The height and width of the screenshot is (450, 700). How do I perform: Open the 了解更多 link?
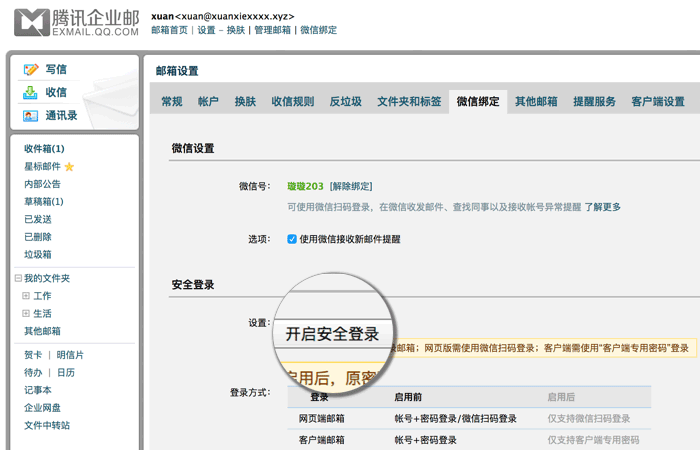pyautogui.click(x=603, y=207)
